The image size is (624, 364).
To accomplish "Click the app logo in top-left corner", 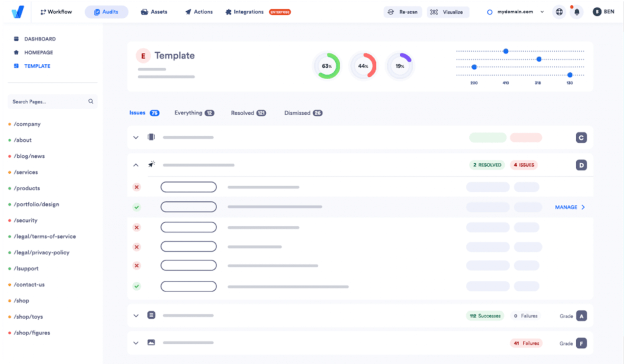I will pos(18,12).
